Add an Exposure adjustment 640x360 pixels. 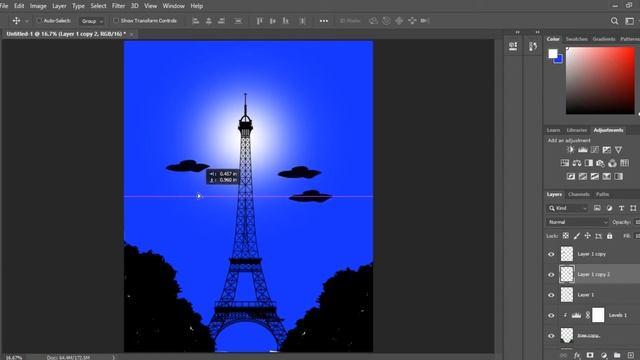tap(607, 150)
